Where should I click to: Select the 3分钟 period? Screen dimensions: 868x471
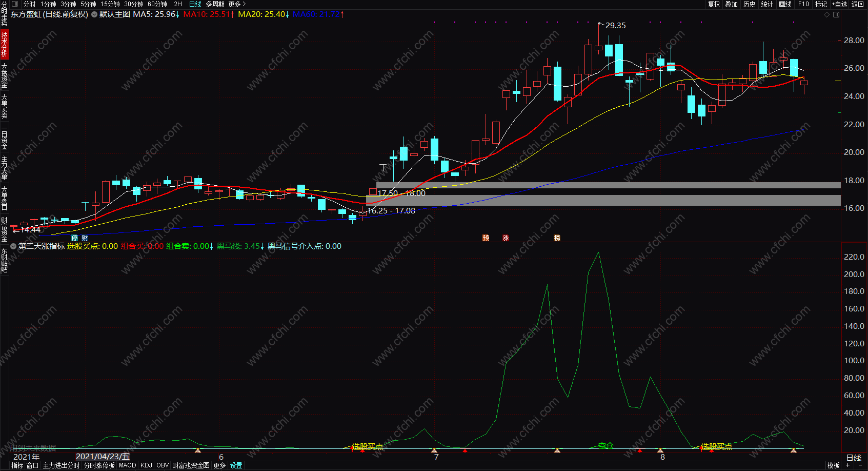tap(68, 4)
